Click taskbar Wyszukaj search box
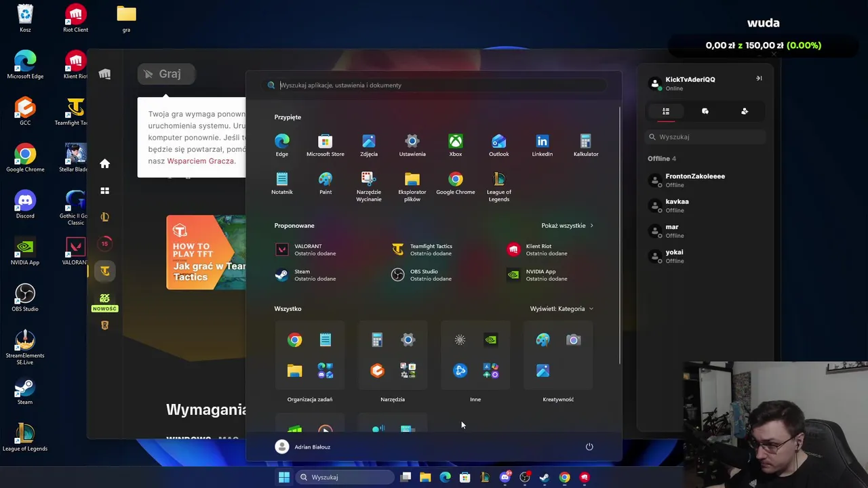The width and height of the screenshot is (868, 488). [x=344, y=477]
